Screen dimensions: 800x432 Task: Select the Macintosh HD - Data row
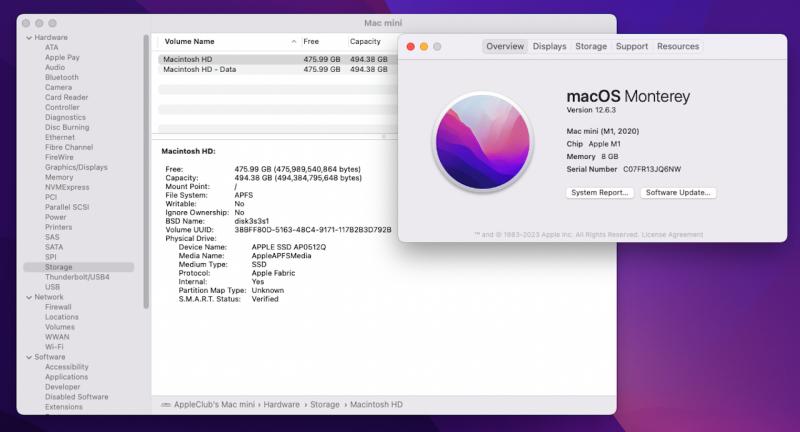point(278,69)
